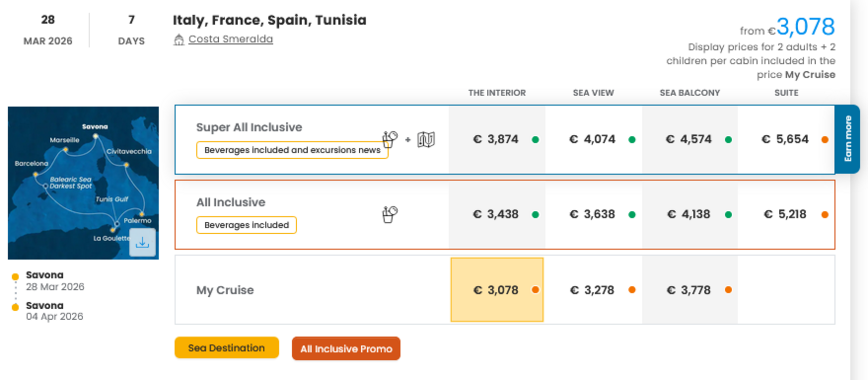The image size is (868, 380).
Task: Click orange dot beside My Cruise € 3,278
Action: click(x=632, y=290)
